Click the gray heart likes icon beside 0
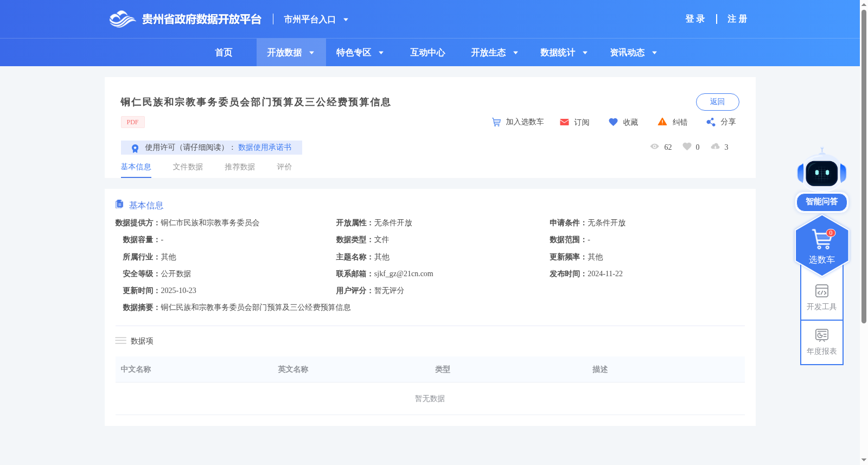Viewport: 868px width, 465px height. coord(687,146)
